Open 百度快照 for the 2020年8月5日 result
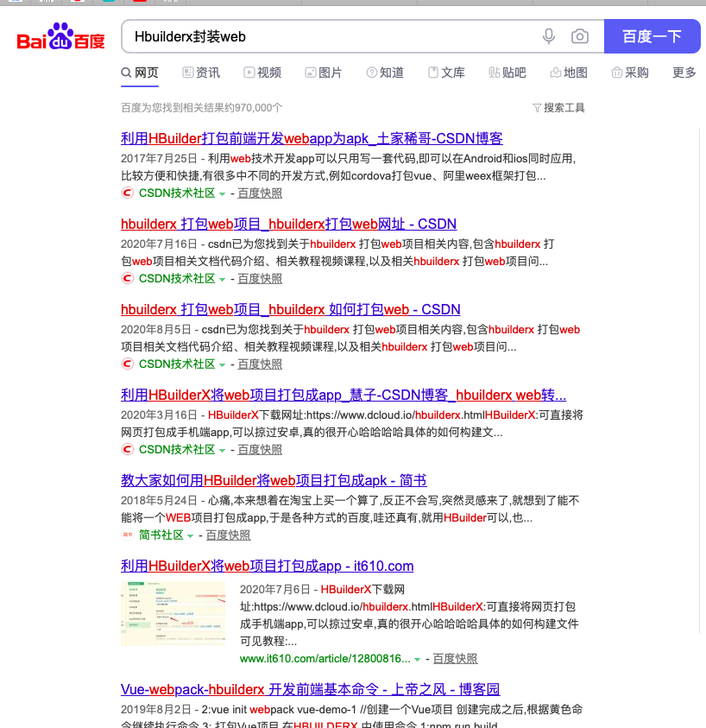706x728 pixels. point(260,364)
